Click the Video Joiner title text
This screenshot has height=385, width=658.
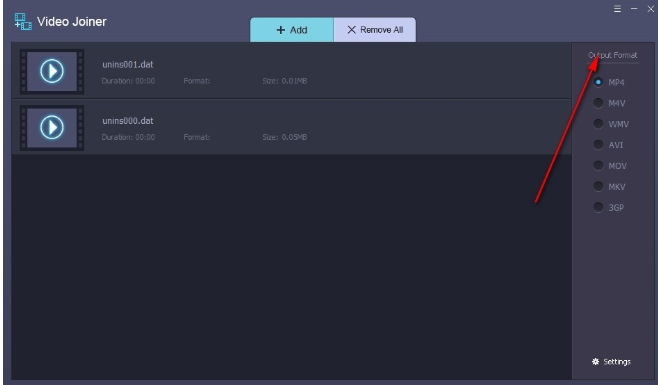click(72, 21)
